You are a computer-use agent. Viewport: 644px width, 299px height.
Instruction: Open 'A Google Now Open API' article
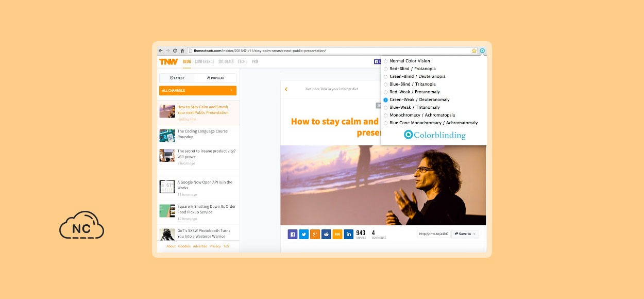pyautogui.click(x=205, y=185)
